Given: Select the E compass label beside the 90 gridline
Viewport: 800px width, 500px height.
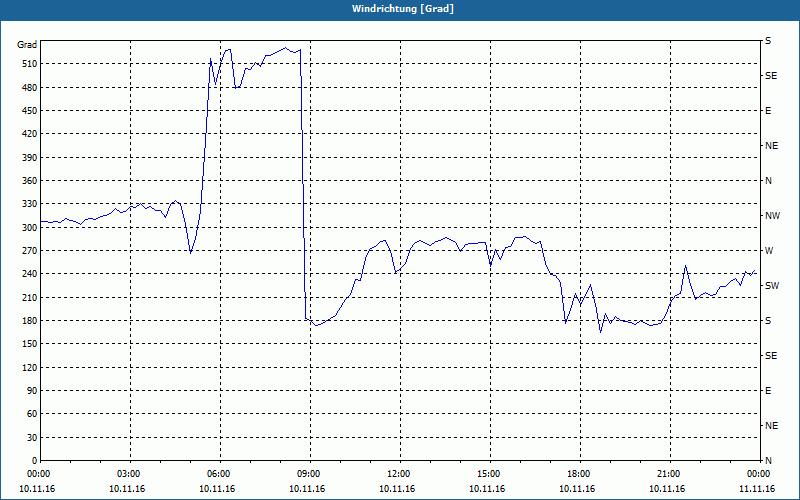Looking at the screenshot, I should click(768, 391).
